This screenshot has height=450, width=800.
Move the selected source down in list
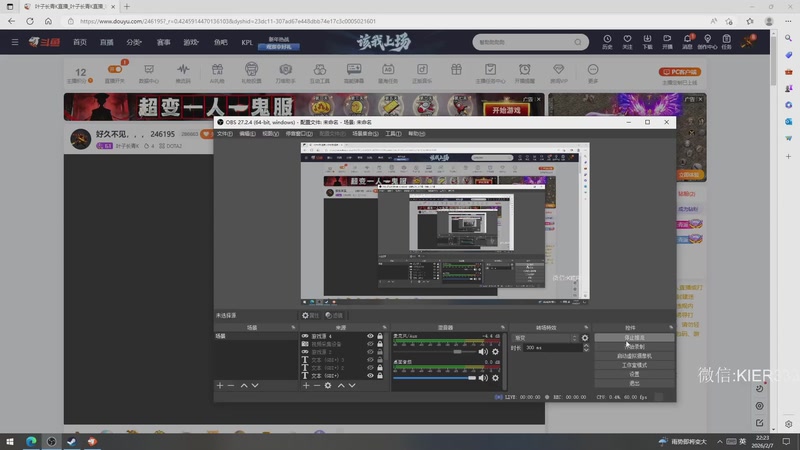coord(352,385)
